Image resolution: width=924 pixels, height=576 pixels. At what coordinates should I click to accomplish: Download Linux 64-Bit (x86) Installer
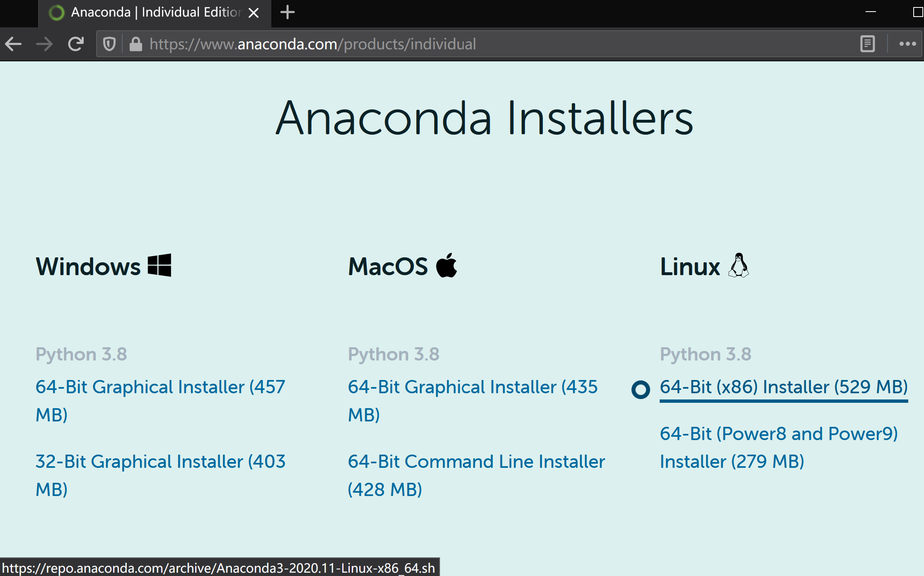784,387
